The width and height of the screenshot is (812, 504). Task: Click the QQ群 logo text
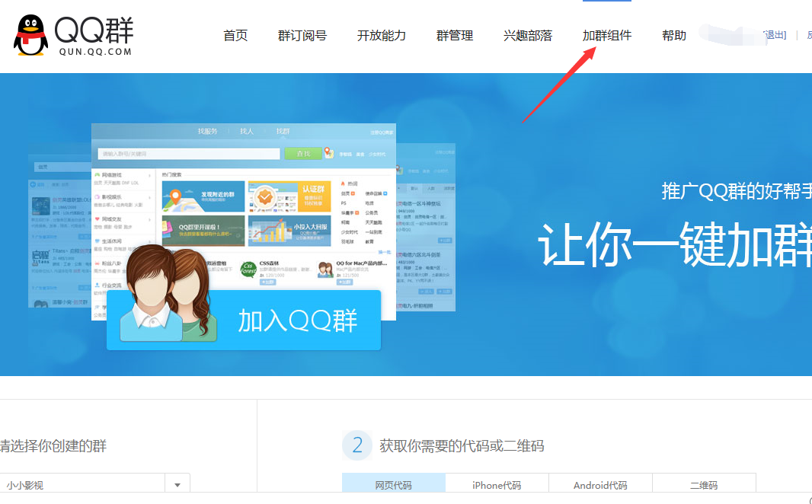(x=94, y=30)
